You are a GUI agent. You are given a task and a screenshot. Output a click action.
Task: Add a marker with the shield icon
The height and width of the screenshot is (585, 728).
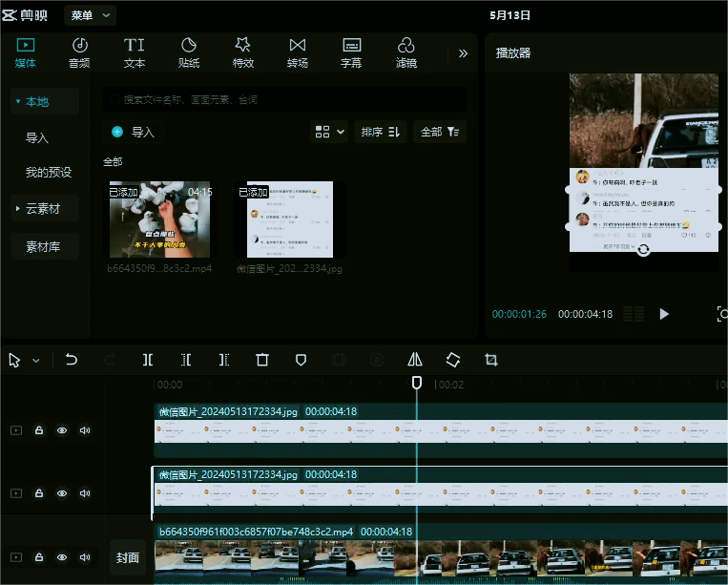(x=301, y=360)
